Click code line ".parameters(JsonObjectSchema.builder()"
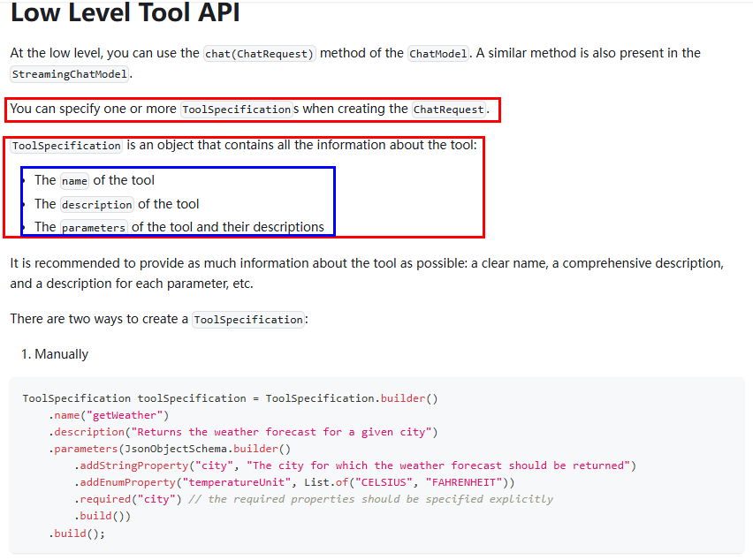This screenshot has height=560, width=753. [170, 449]
